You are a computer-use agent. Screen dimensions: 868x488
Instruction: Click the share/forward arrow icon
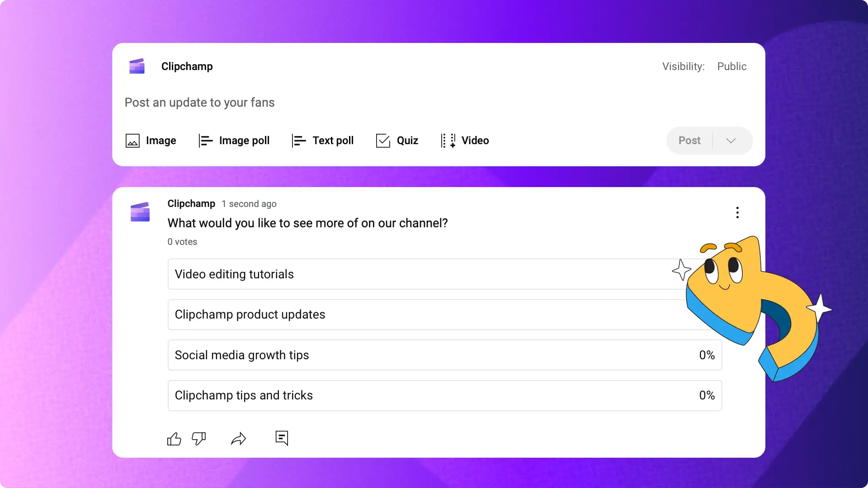(238, 438)
